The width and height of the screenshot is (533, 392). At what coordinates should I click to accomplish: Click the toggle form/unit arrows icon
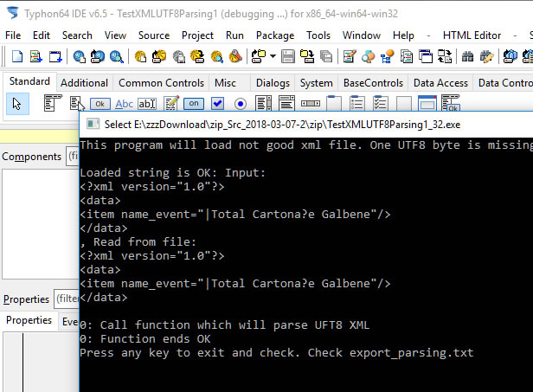[x=444, y=56]
